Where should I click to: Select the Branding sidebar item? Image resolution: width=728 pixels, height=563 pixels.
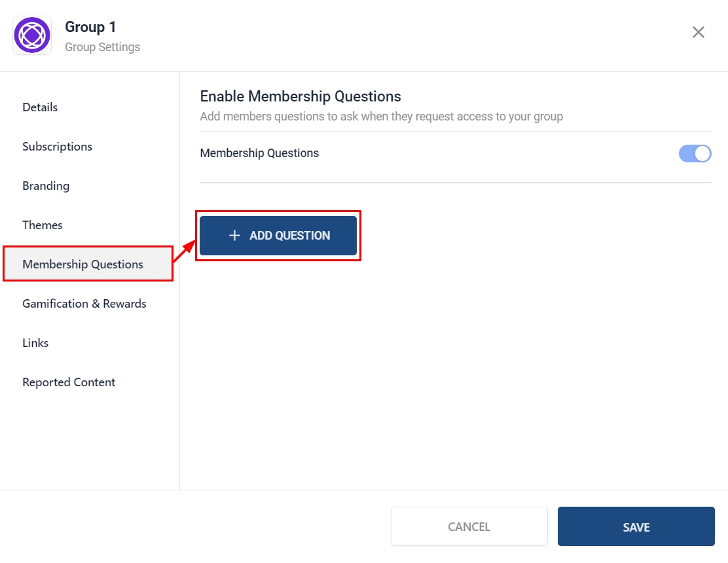[x=46, y=186]
